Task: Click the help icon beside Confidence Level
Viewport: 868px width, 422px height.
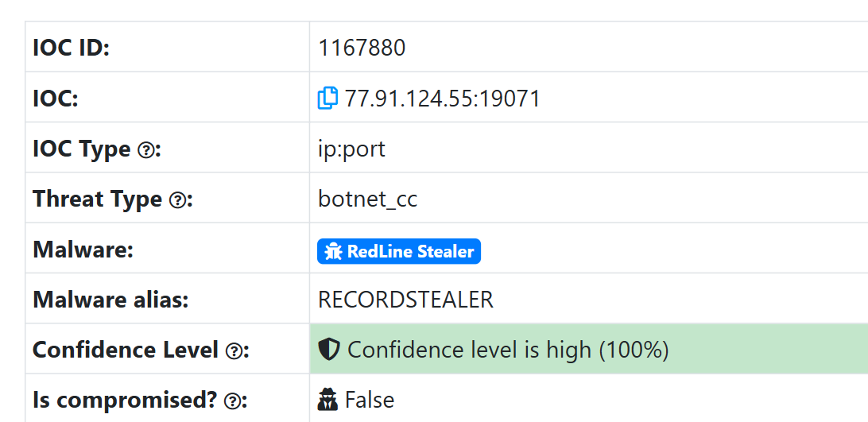Action: pyautogui.click(x=234, y=350)
